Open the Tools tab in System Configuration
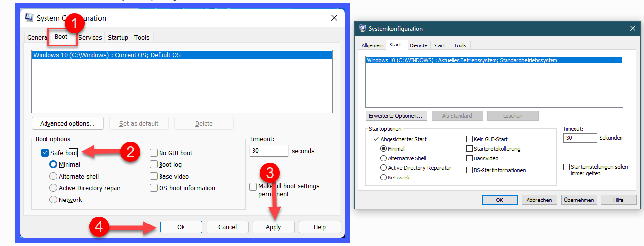This screenshot has width=644, height=246. 142,37
